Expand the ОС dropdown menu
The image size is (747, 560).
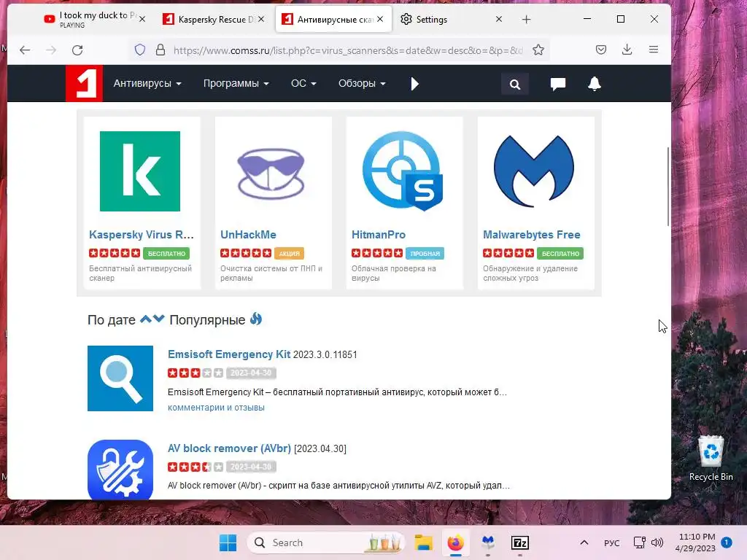(x=303, y=83)
